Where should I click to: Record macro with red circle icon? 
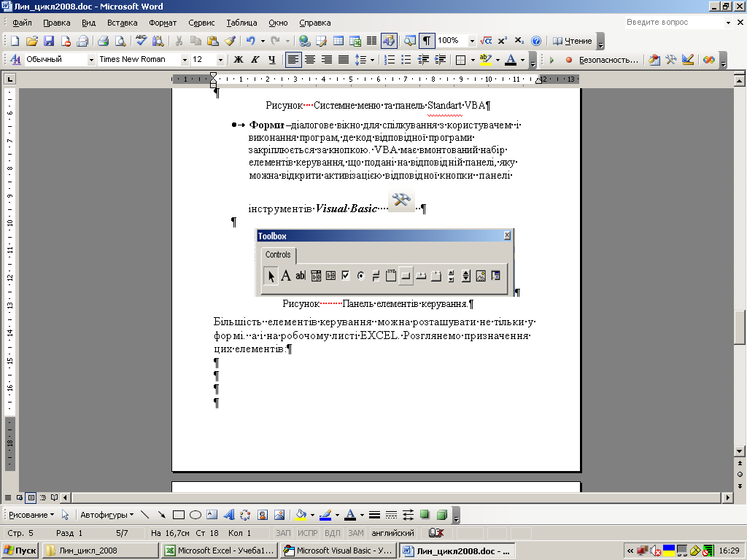tap(568, 60)
